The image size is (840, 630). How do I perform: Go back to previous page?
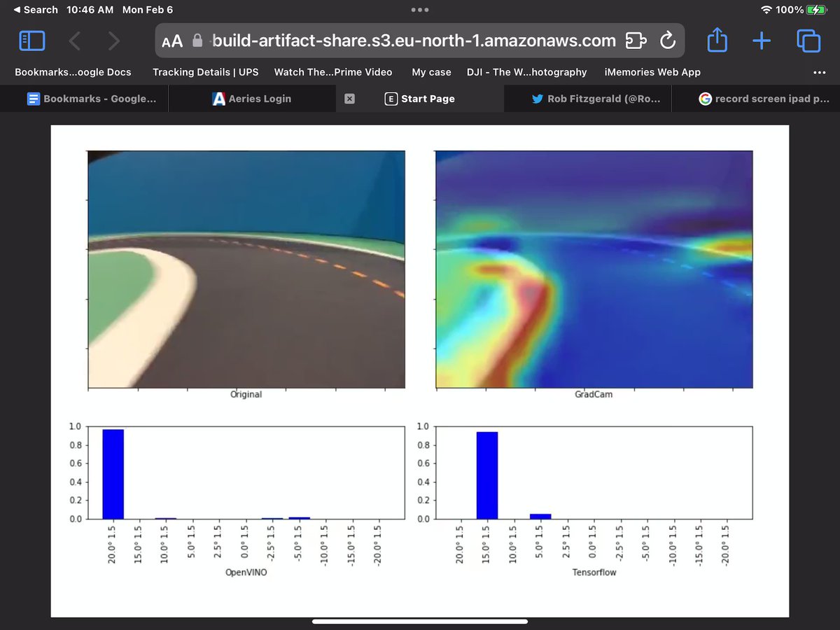click(75, 41)
